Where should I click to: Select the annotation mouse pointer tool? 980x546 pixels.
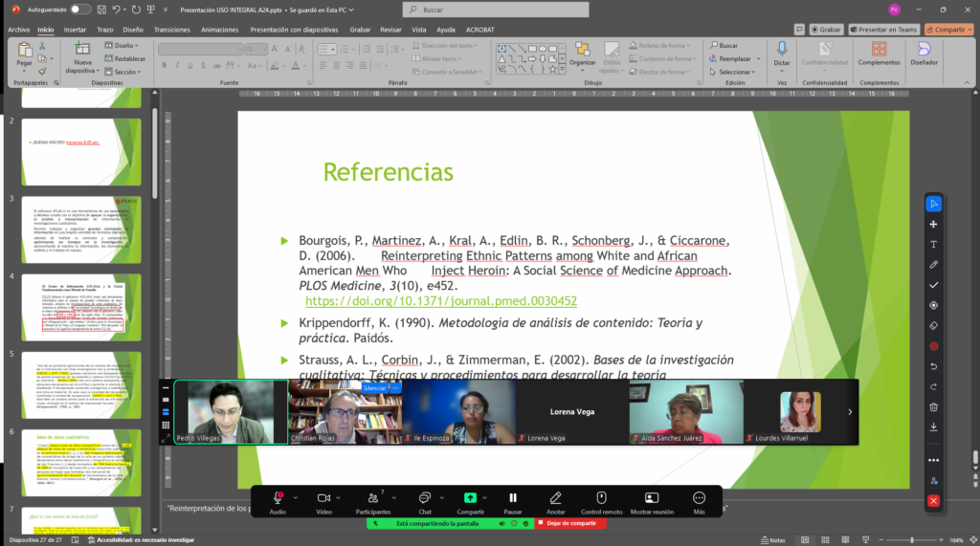tap(934, 204)
